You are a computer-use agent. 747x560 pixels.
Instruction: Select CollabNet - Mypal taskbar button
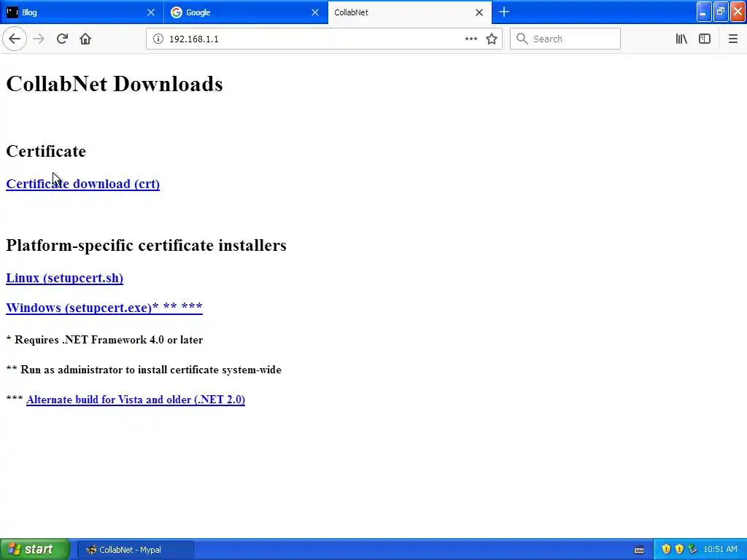point(135,550)
